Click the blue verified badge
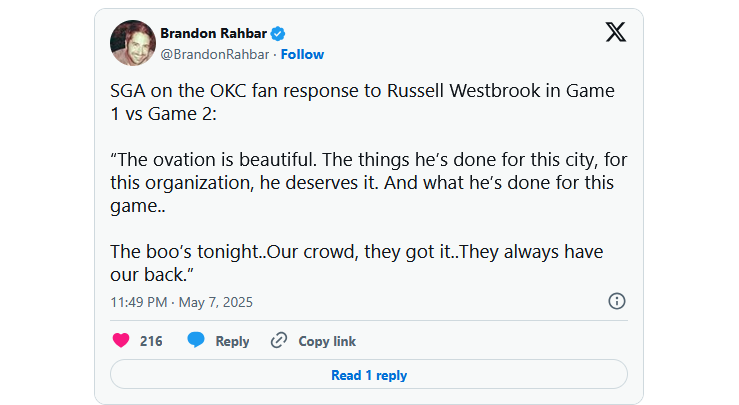 point(264,33)
